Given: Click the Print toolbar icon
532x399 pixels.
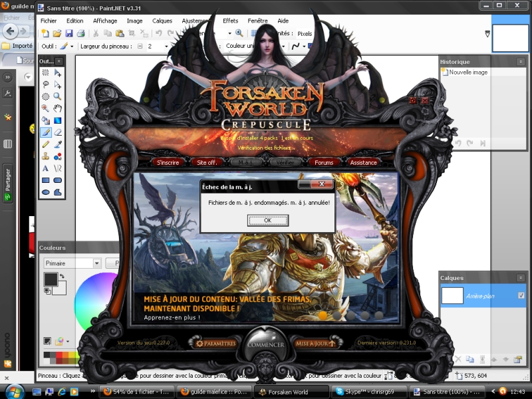Looking at the screenshot, I should [x=80, y=33].
